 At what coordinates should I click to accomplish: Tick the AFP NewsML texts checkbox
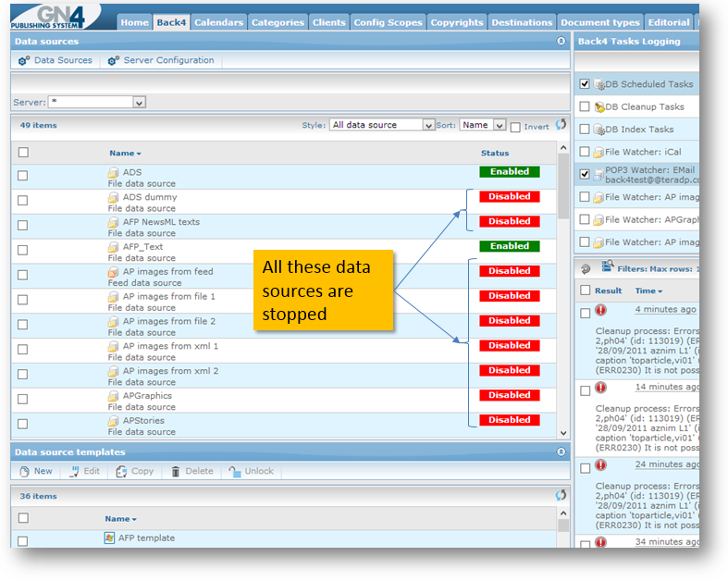tap(23, 225)
